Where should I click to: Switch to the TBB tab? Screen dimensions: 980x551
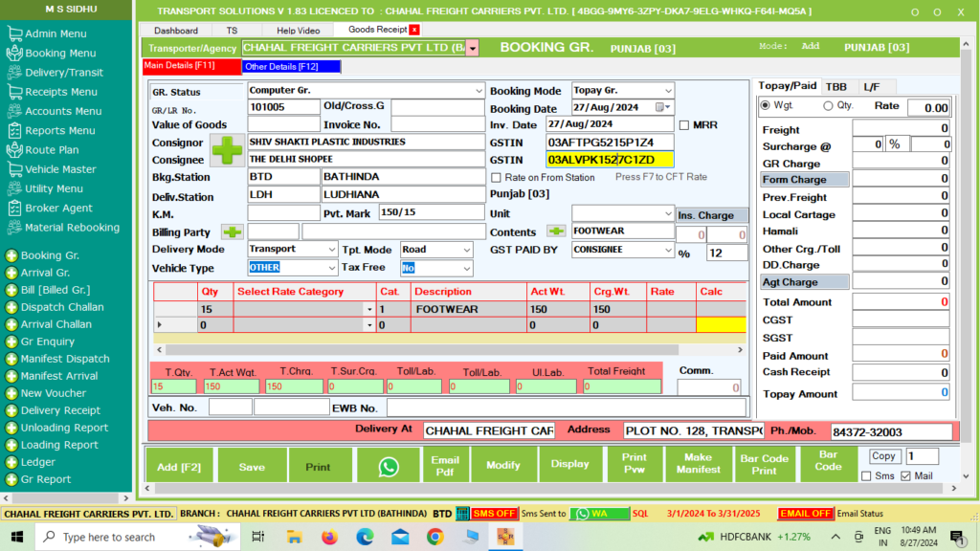[x=835, y=86]
